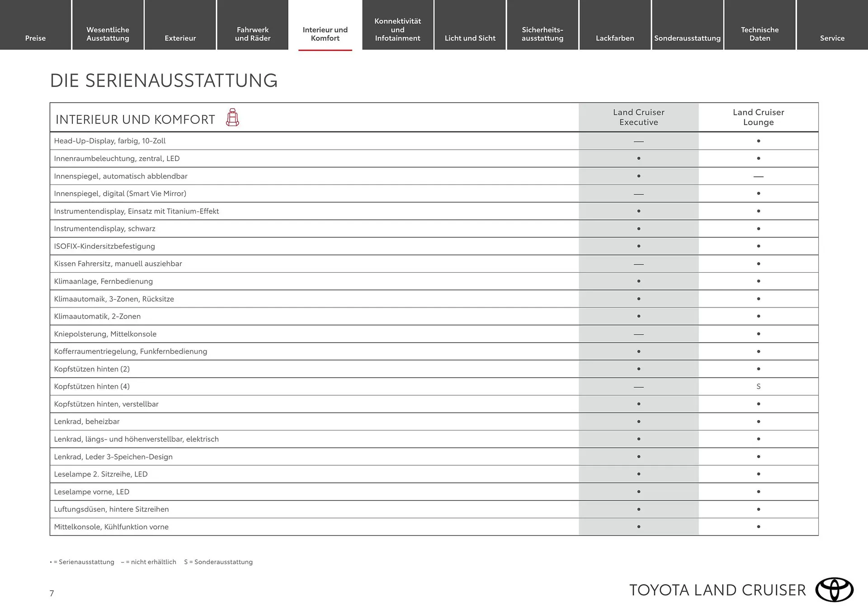This screenshot has width=868, height=614.
Task: View the Sonderausstattung section
Action: coord(687,38)
